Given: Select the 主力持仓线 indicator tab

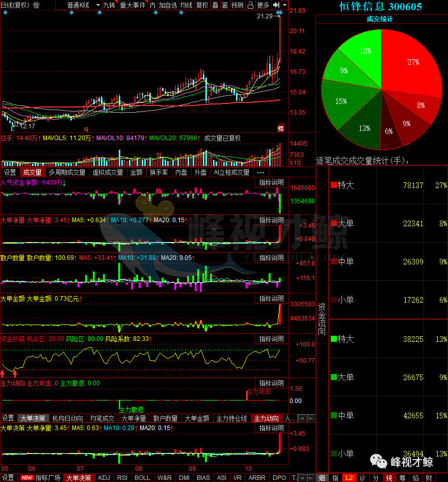Looking at the screenshot, I should [x=232, y=418].
